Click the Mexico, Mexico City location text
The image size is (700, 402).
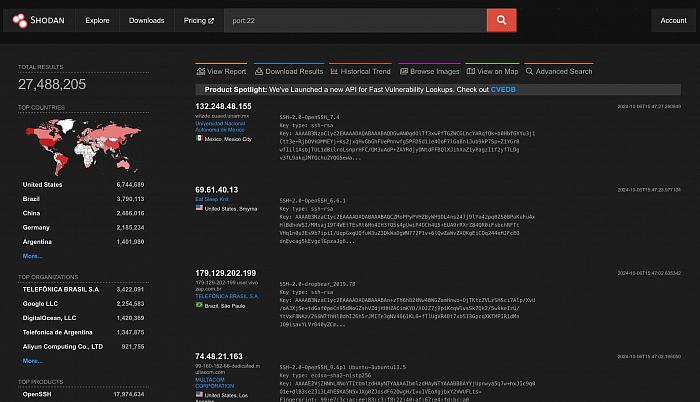[228, 139]
